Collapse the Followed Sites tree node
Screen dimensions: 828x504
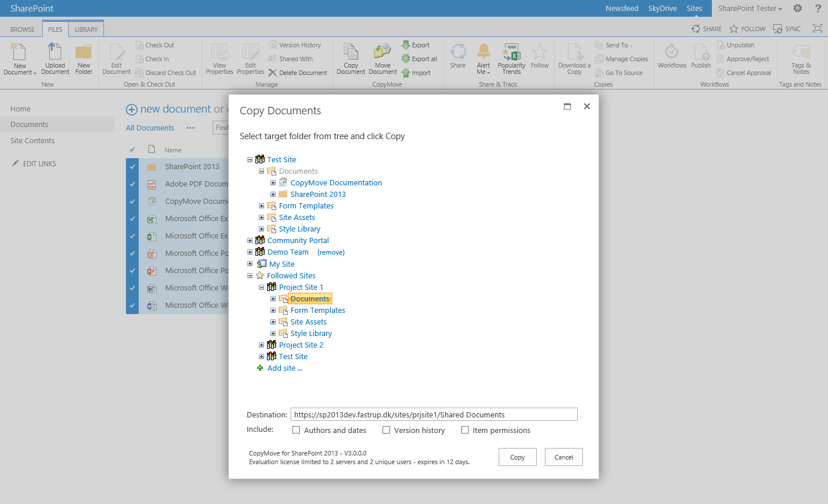coord(250,276)
